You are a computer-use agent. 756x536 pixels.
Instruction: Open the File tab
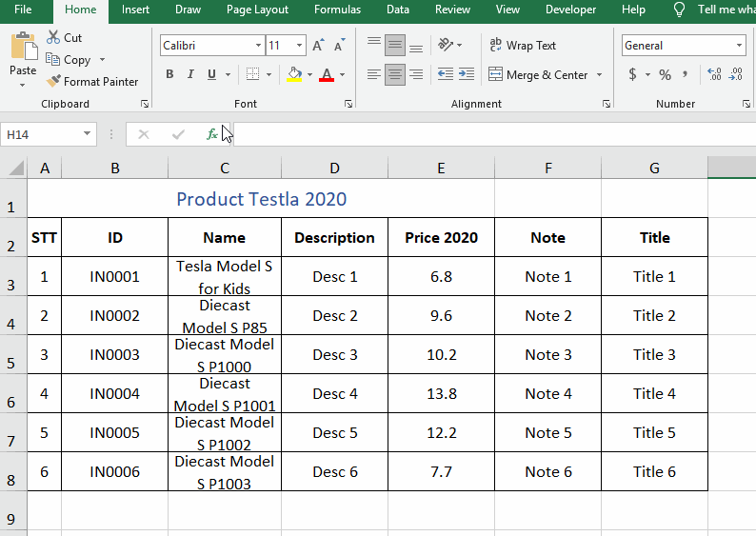click(x=23, y=10)
